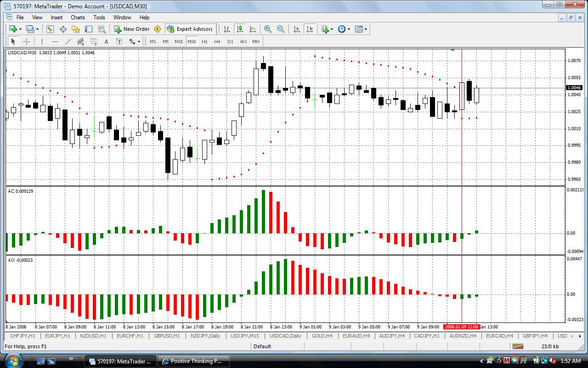Select the Fibonacci retracement tool
This screenshot has height=368, width=588.
(93, 41)
